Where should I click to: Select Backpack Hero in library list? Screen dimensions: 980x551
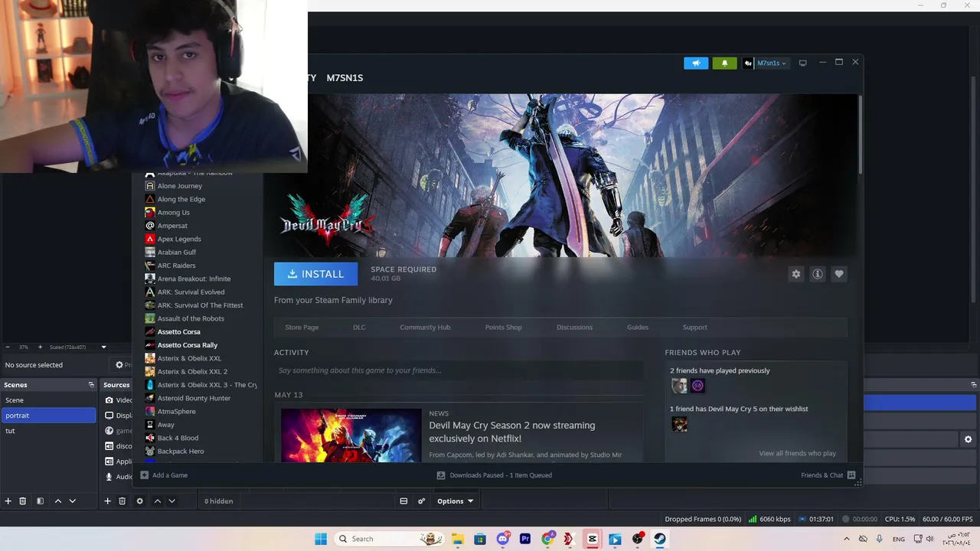tap(181, 452)
